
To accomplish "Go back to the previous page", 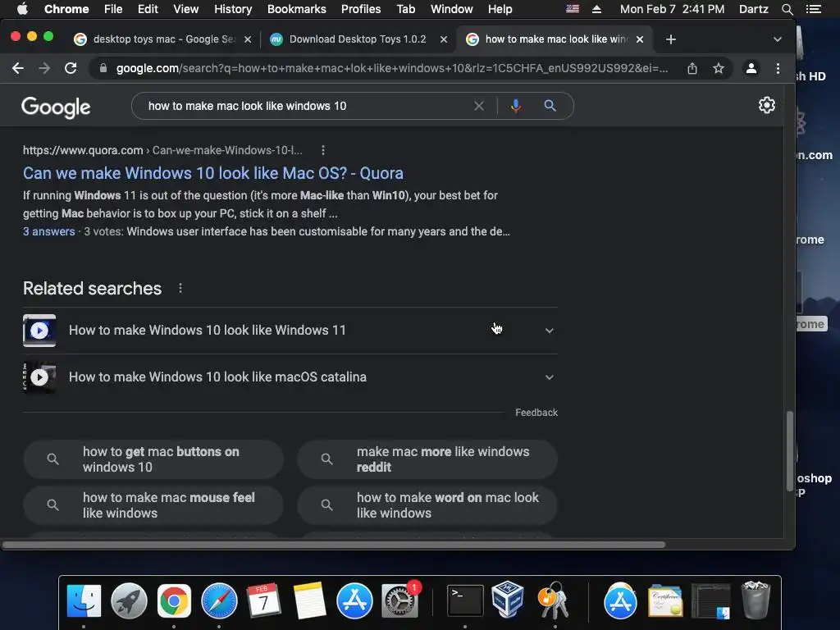I will click(x=18, y=68).
